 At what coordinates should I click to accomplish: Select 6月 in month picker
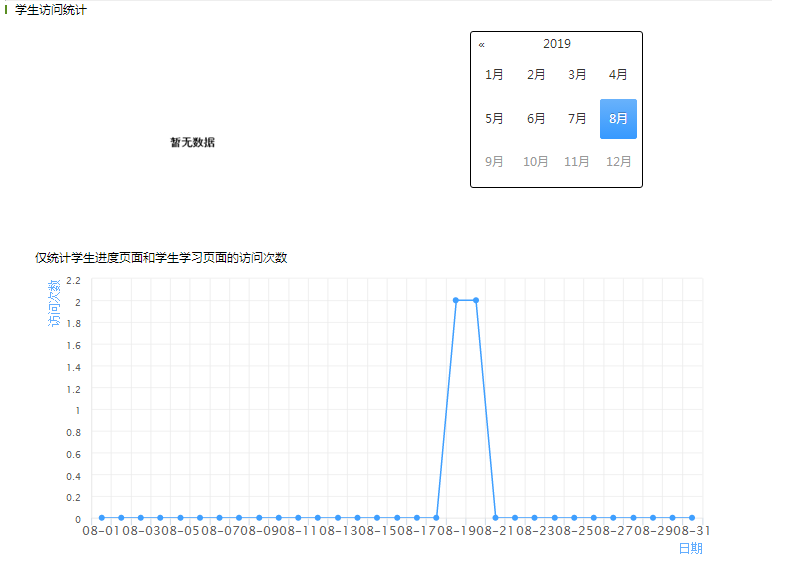tap(536, 119)
